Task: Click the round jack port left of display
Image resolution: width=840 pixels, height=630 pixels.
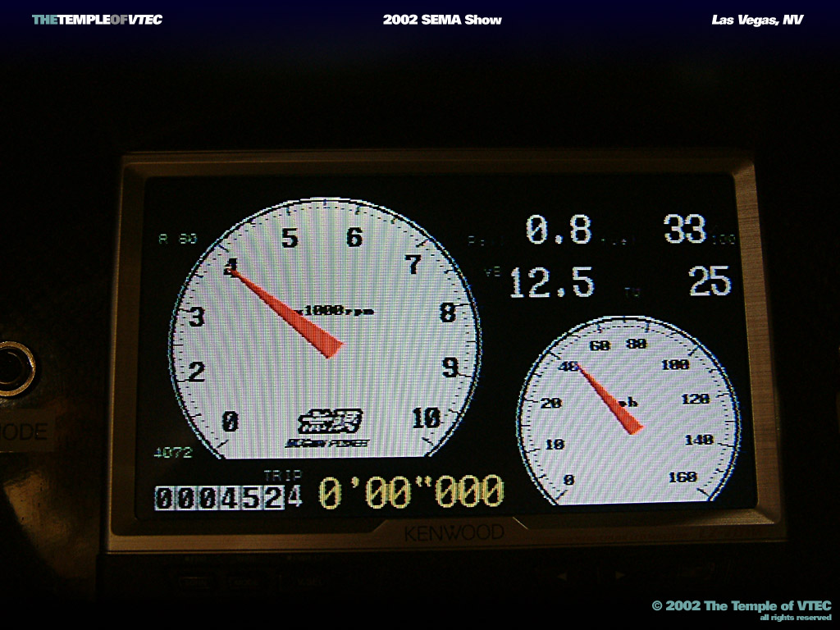Action: 13,368
